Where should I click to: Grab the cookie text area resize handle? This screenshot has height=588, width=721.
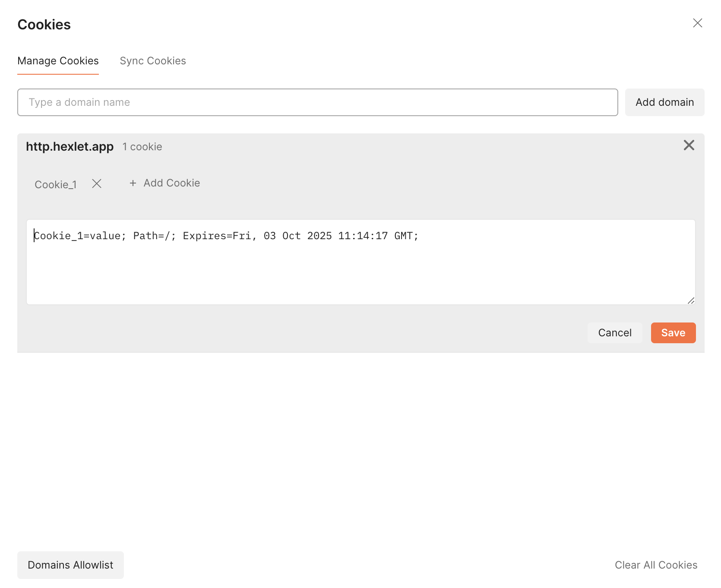pyautogui.click(x=691, y=300)
